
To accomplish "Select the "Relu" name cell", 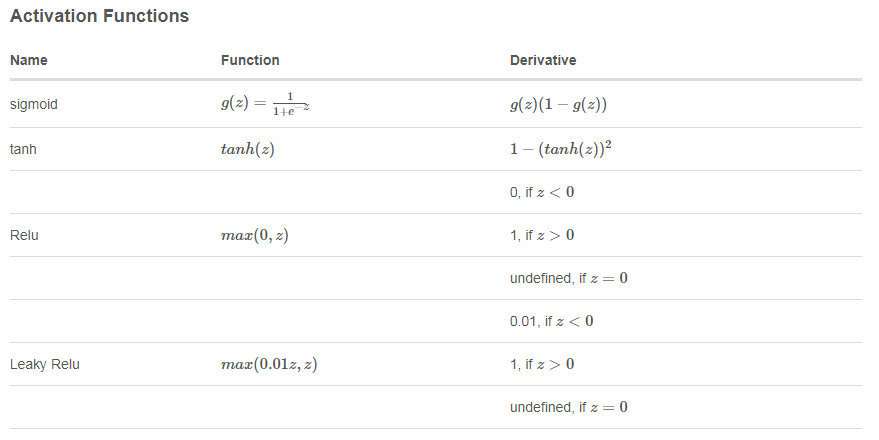I will coord(25,235).
